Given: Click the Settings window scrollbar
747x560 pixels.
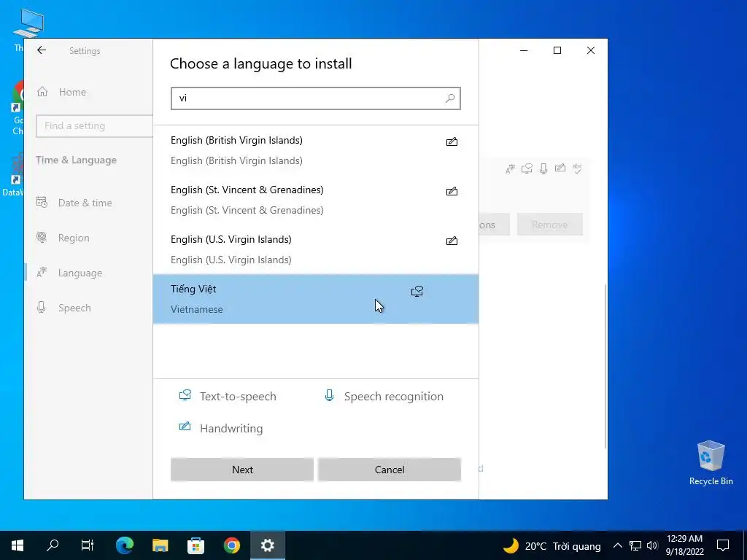Looking at the screenshot, I should click(x=605, y=366).
